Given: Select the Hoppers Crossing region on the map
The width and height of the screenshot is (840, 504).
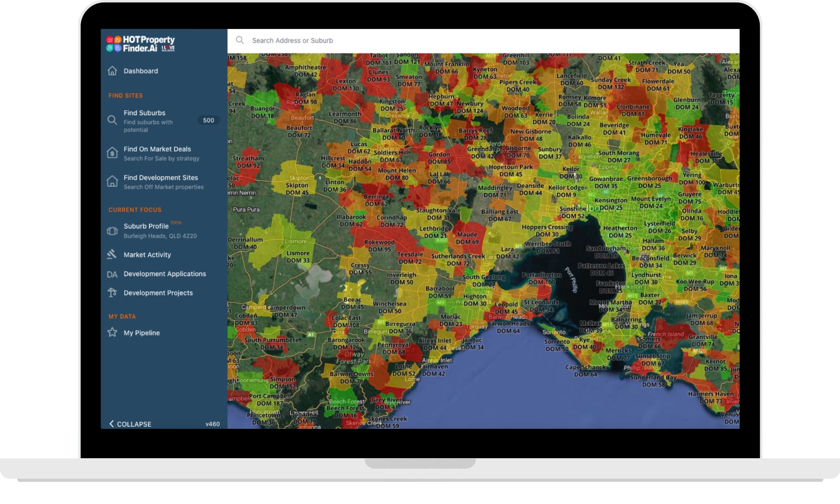Looking at the screenshot, I should coord(547,231).
